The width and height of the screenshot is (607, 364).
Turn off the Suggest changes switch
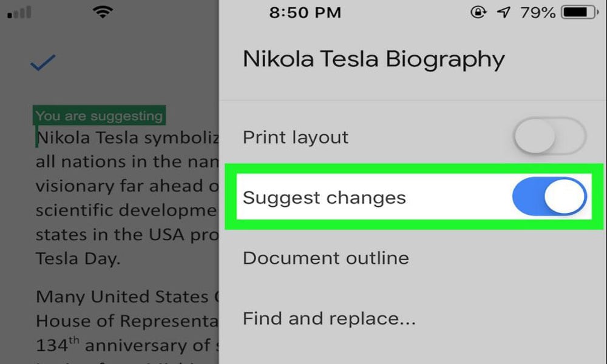pos(549,197)
